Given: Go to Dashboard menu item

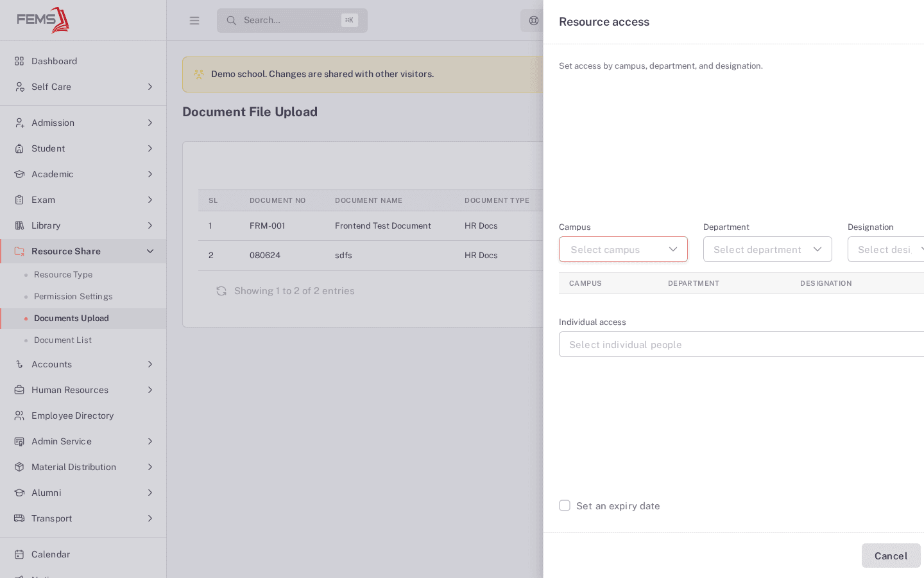Looking at the screenshot, I should 83,61.
